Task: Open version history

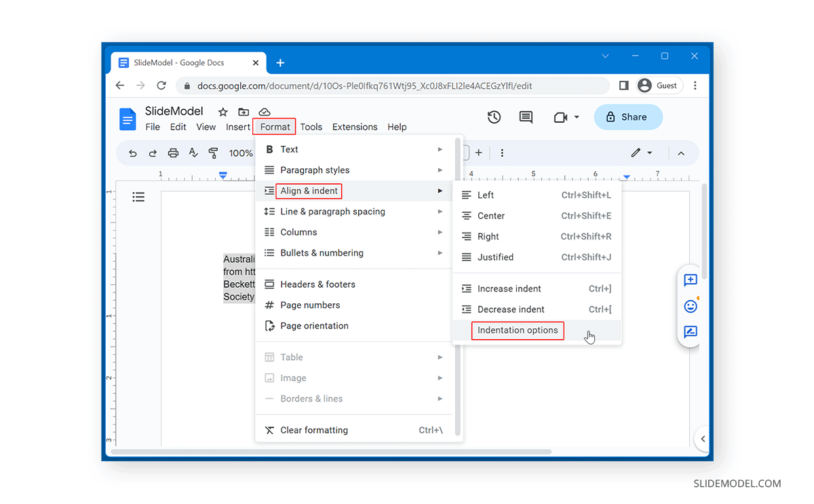Action: click(x=494, y=117)
